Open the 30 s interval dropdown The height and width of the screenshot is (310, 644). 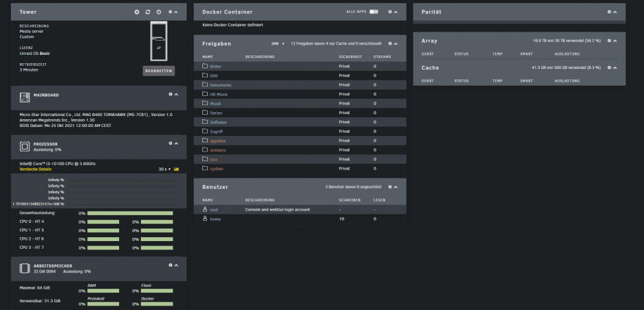[165, 169]
